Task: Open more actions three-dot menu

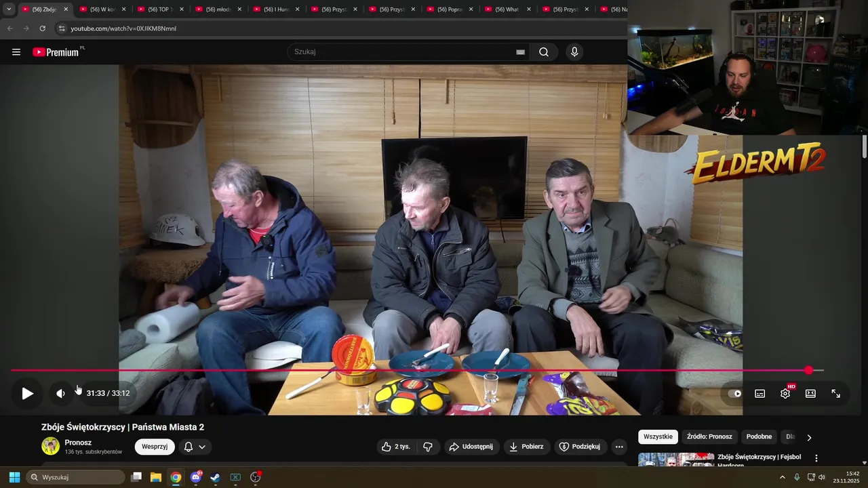Action: coord(618,447)
